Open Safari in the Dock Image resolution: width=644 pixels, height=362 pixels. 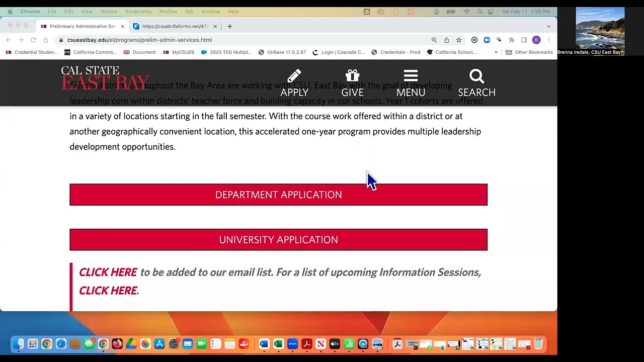[61, 344]
